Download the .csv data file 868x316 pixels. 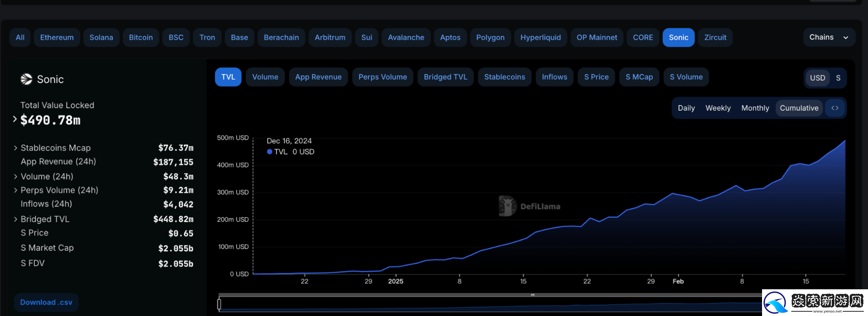pos(46,302)
